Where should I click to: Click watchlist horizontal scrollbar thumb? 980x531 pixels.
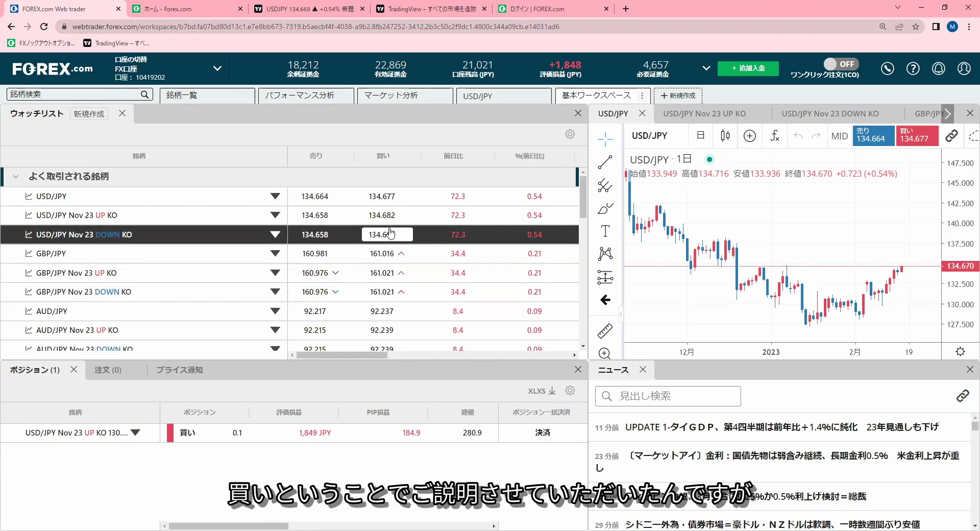[341, 355]
